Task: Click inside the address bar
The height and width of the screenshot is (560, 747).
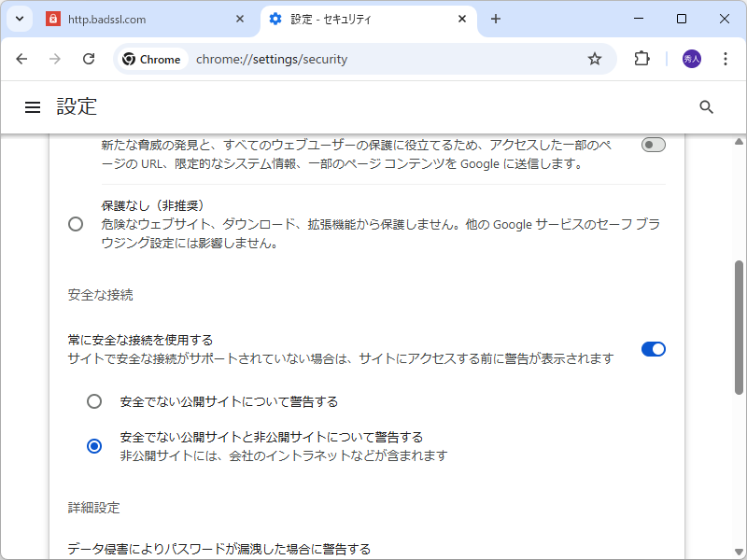Action: (x=373, y=58)
